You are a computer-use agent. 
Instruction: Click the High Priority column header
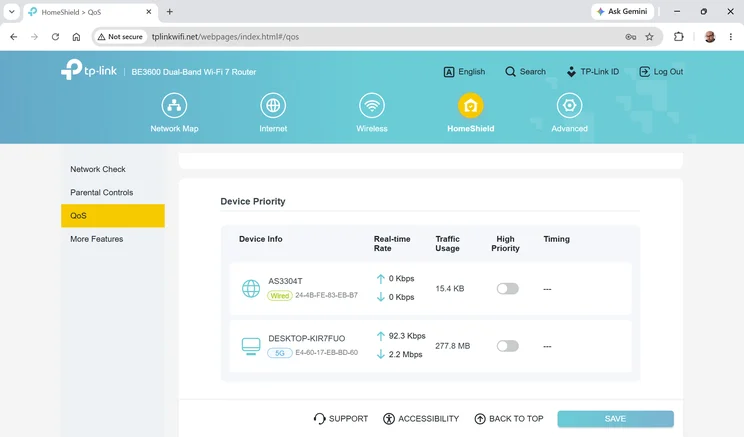505,243
